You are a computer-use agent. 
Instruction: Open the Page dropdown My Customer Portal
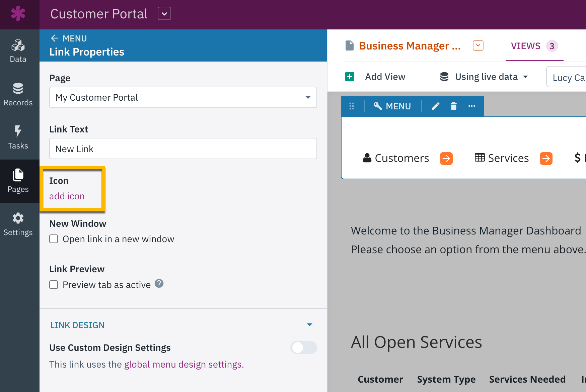tap(183, 97)
